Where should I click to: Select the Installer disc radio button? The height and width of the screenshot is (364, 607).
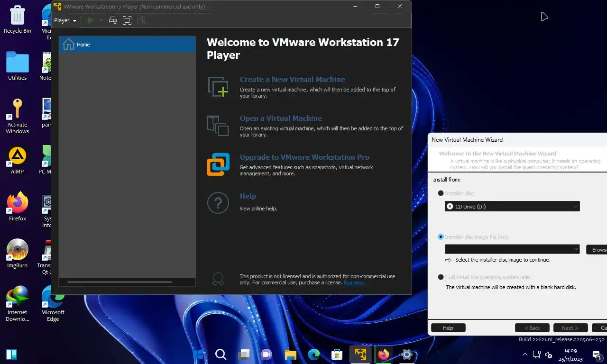pos(441,193)
